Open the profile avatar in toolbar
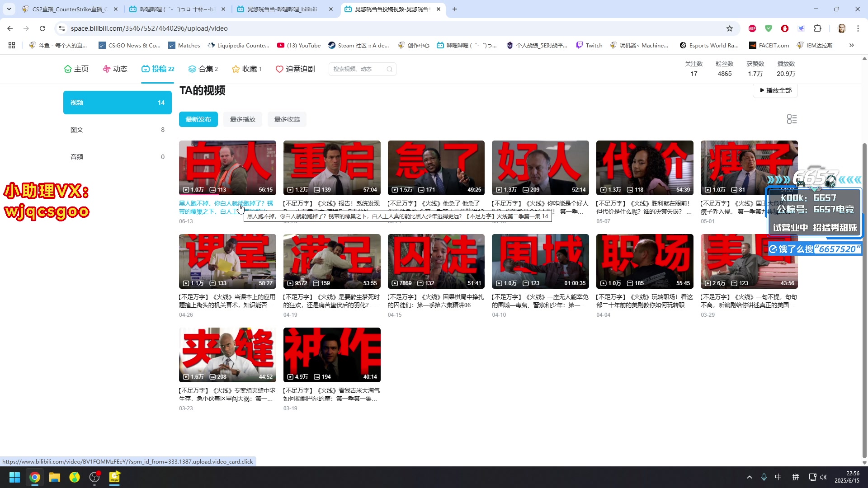Viewport: 868px width, 488px height. [x=841, y=28]
